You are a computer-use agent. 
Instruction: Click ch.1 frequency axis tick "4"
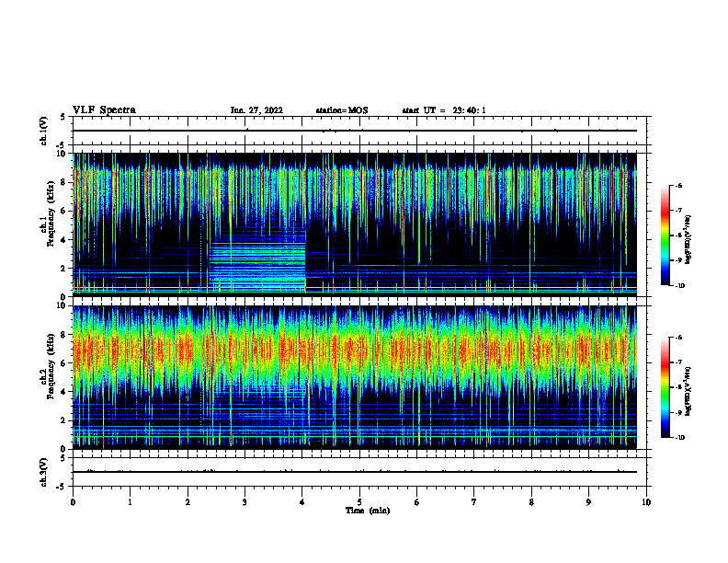[x=64, y=240]
